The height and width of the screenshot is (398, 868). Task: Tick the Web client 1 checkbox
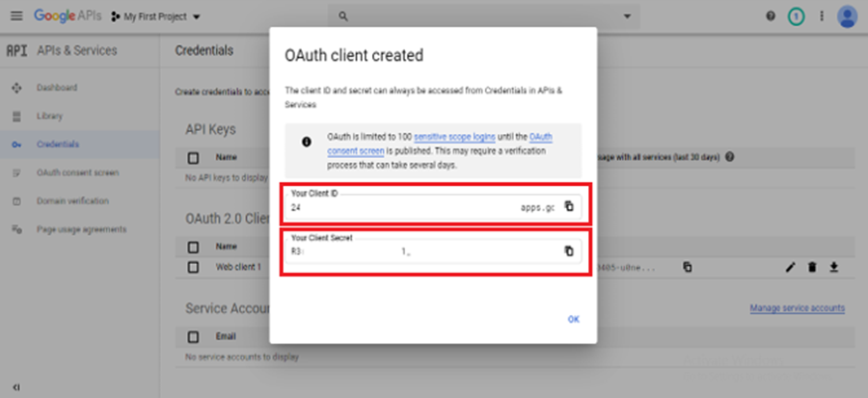coord(193,267)
